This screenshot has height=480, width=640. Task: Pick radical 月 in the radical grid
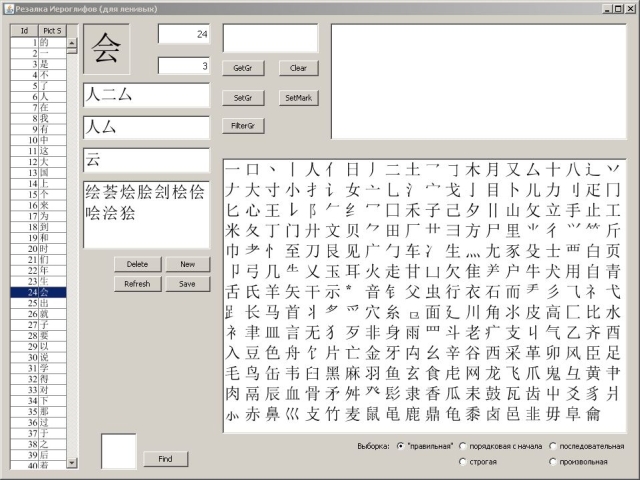pos(493,169)
